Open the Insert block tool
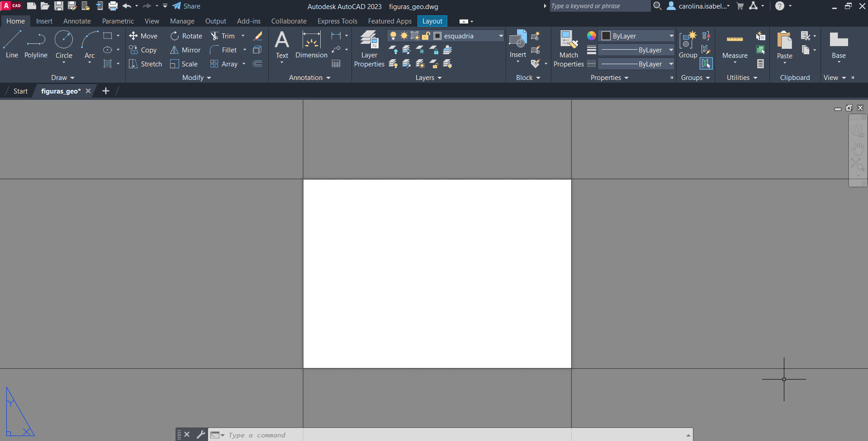 click(518, 44)
